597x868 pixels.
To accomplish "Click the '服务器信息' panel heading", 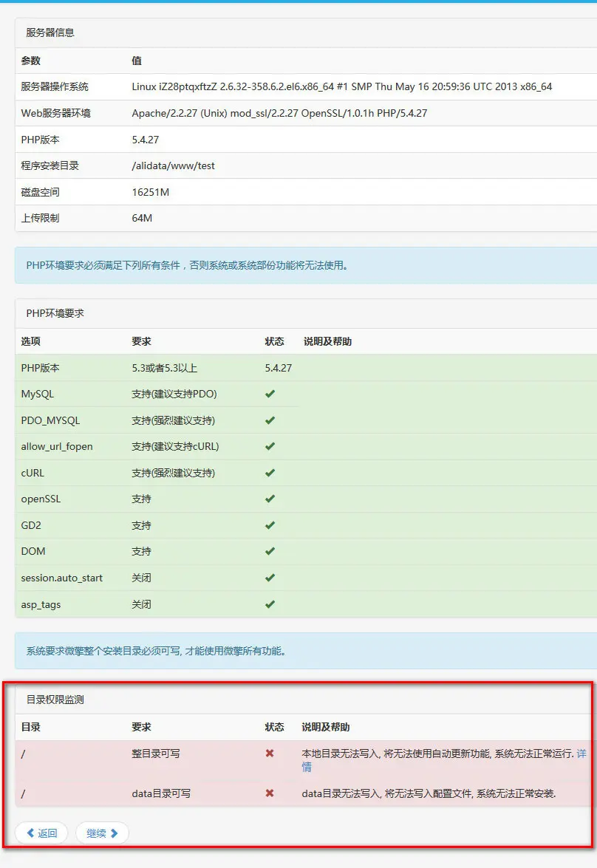I will click(x=50, y=33).
